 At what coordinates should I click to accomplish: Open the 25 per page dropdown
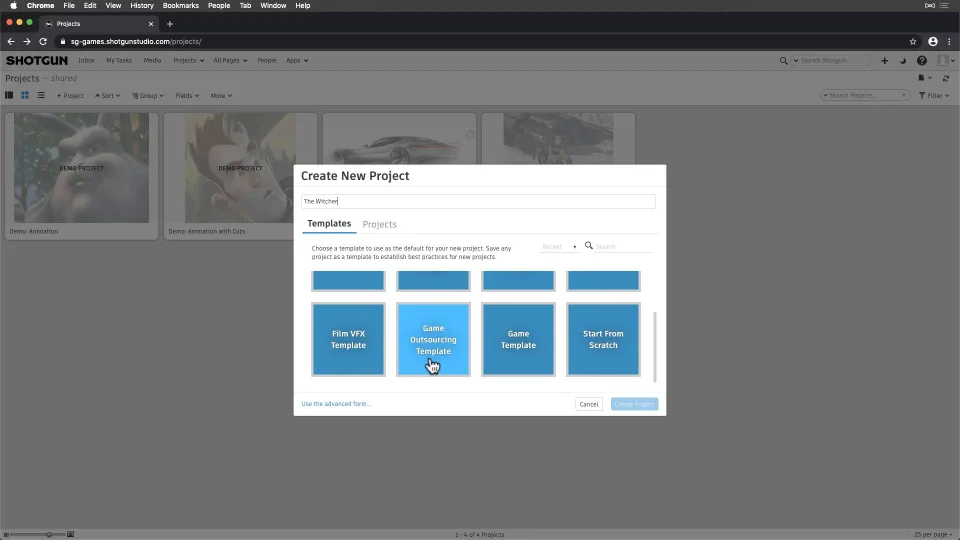pyautogui.click(x=933, y=534)
